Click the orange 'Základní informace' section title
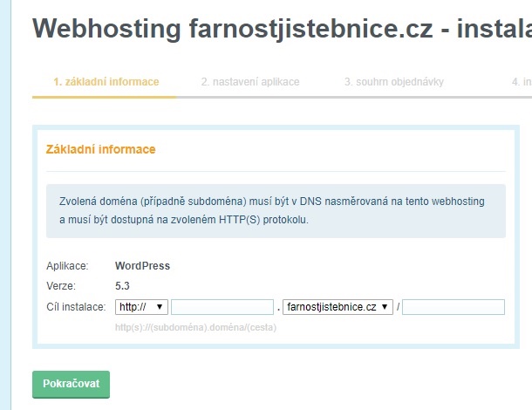This screenshot has height=410, width=532. pyautogui.click(x=100, y=149)
